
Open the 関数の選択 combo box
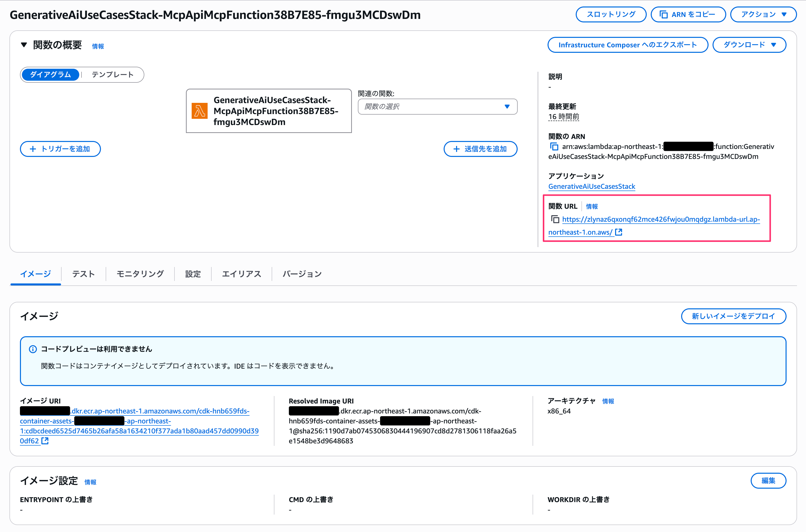point(438,107)
